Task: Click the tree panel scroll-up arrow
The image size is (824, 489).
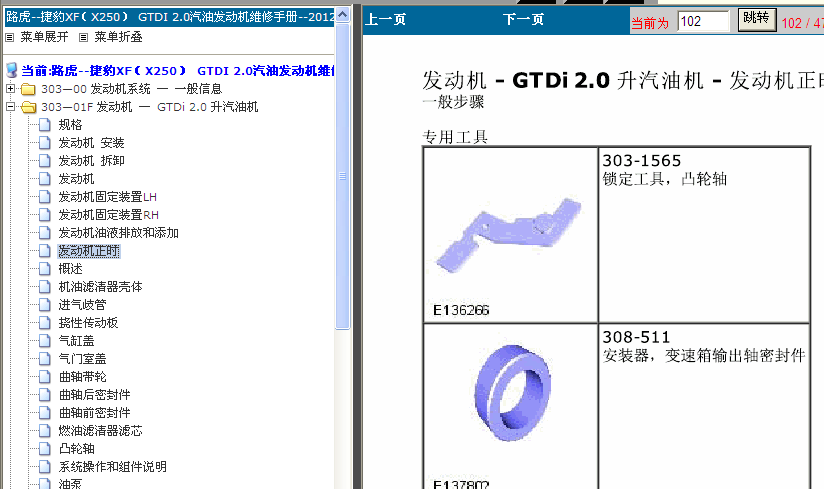Action: click(x=342, y=14)
